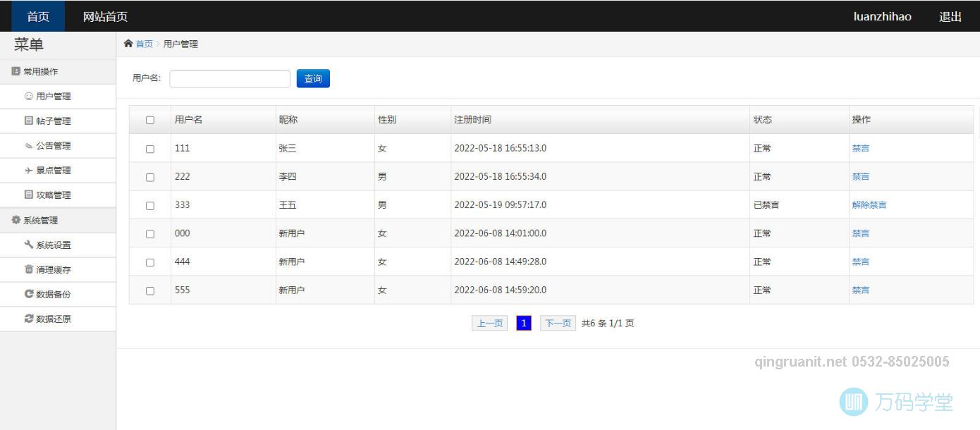Click the refresh icon beside 数据备份
Screen dimensions: 980x430
click(x=29, y=294)
